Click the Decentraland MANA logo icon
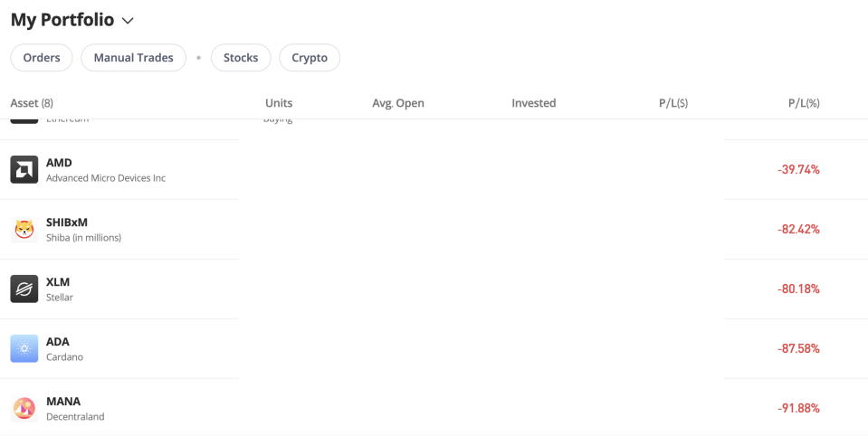 (x=24, y=408)
